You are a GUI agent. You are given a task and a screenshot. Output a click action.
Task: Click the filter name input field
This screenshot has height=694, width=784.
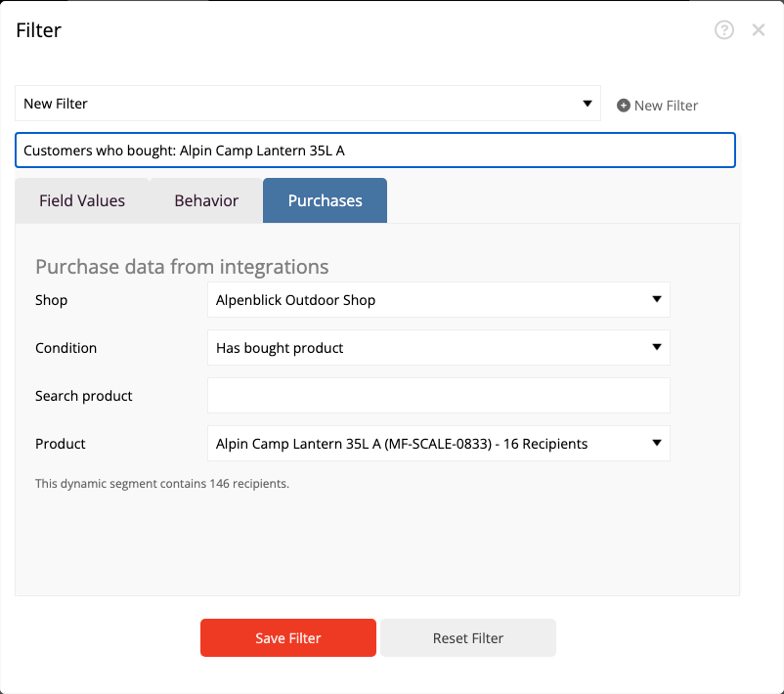click(375, 150)
